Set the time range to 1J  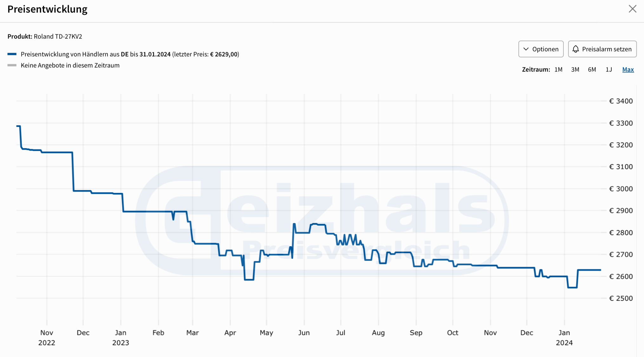tap(609, 69)
